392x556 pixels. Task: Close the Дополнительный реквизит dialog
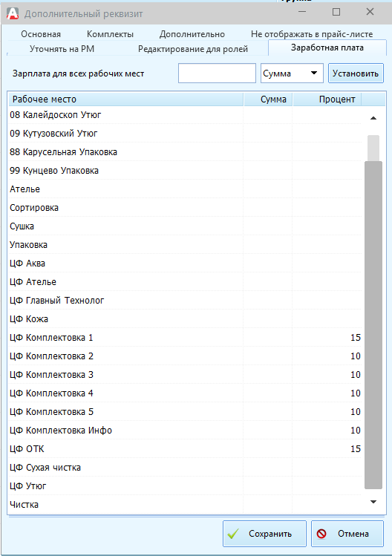[370, 12]
